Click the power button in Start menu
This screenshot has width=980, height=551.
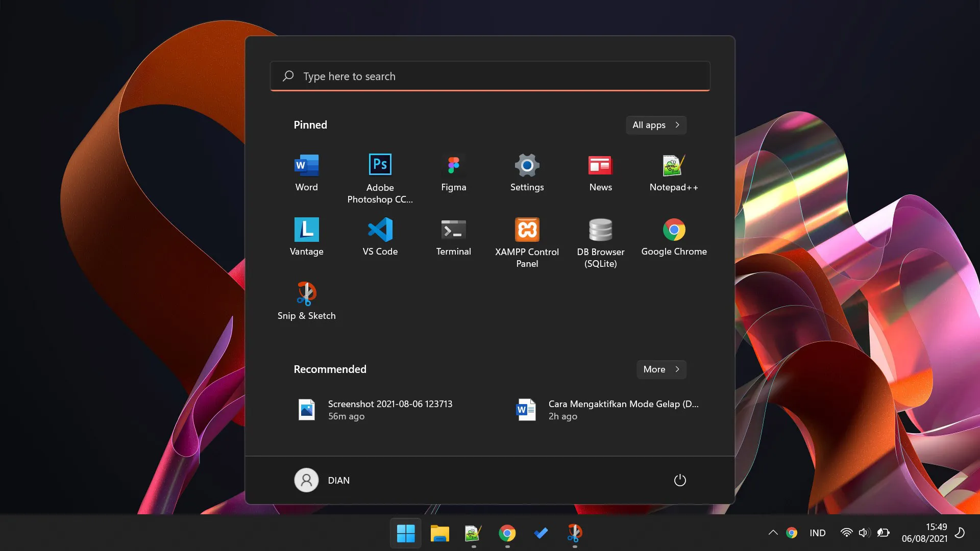click(x=679, y=480)
